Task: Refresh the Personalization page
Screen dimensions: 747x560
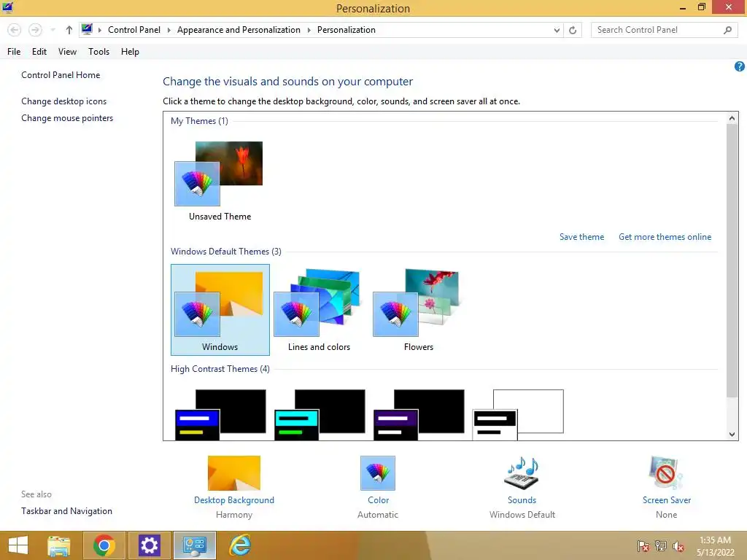Action: [x=573, y=30]
